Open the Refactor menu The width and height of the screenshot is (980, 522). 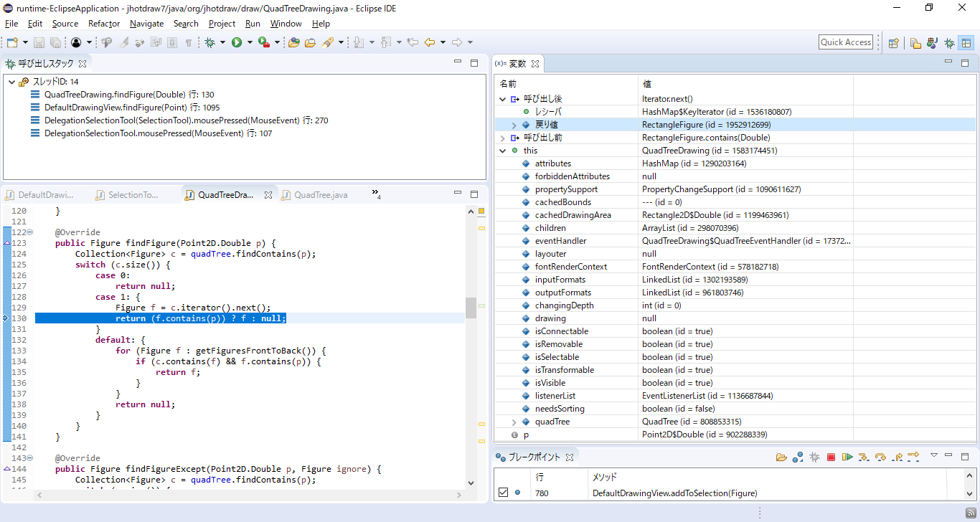click(x=104, y=24)
